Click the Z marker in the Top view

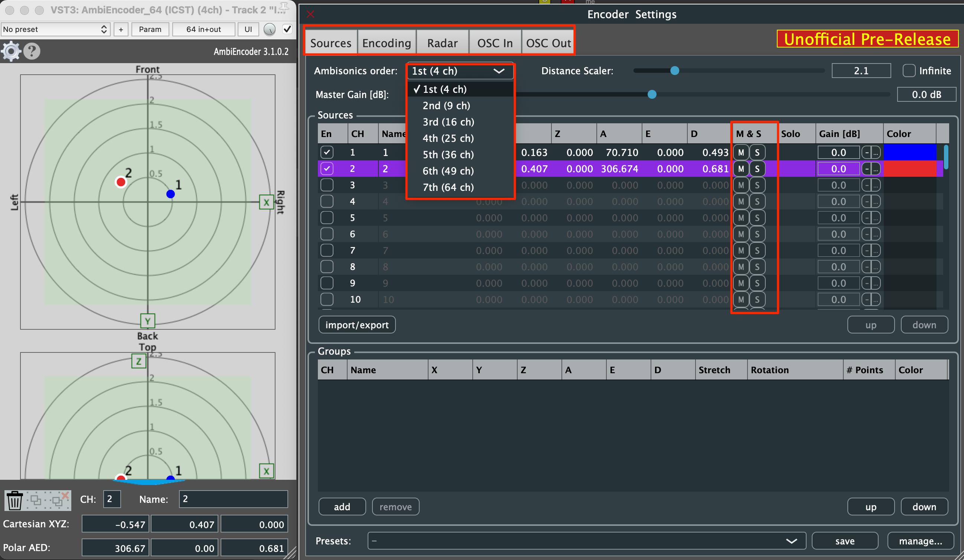pyautogui.click(x=139, y=361)
